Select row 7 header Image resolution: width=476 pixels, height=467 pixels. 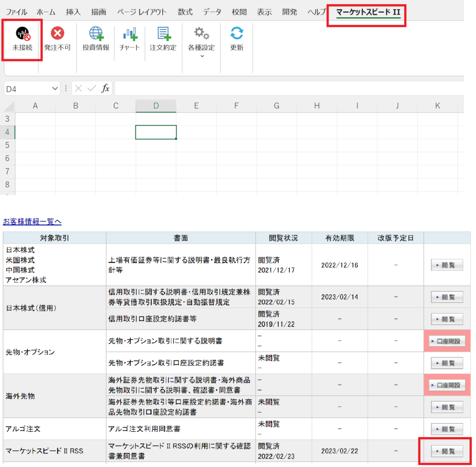click(7, 171)
